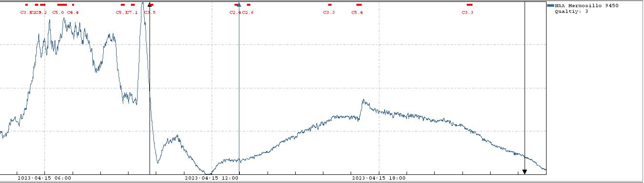Click the C3.3 label after 18:00
644x183 pixels.
coord(467,12)
